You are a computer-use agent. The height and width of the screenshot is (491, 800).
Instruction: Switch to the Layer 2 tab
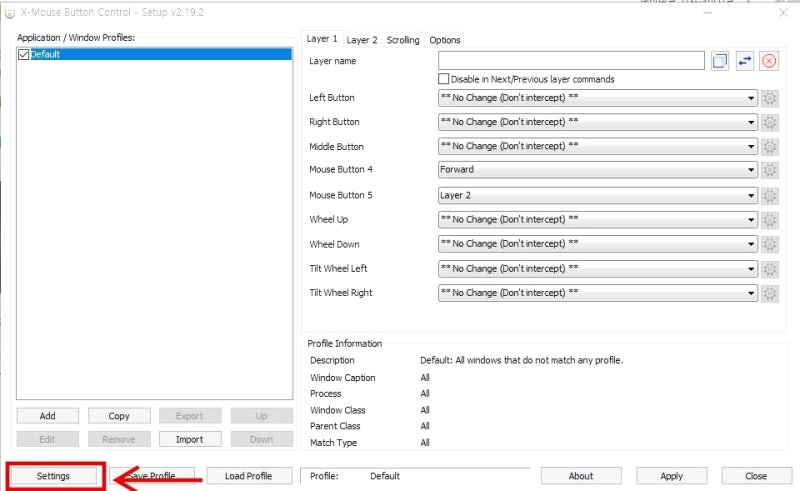pos(362,40)
